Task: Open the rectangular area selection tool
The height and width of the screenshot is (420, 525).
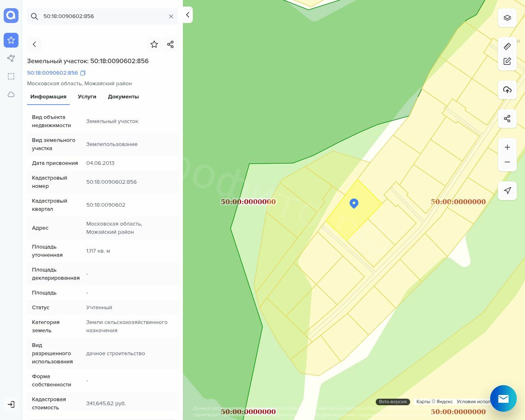Action: (11, 76)
